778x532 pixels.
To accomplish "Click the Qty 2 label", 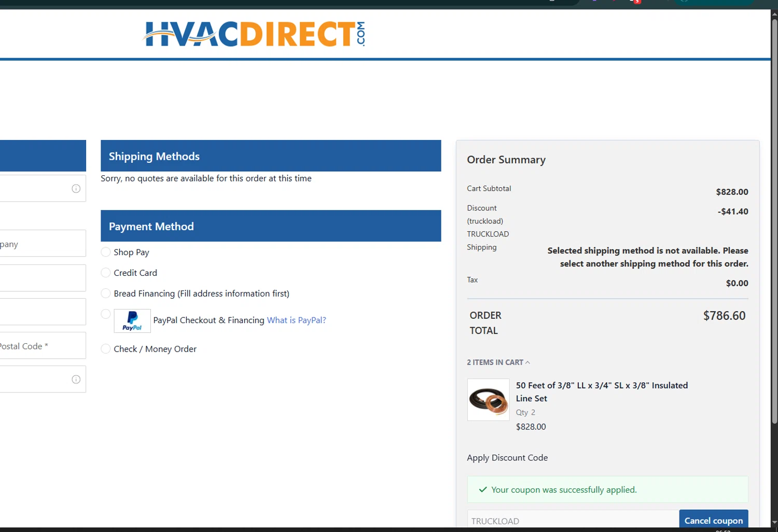I will 525,413.
